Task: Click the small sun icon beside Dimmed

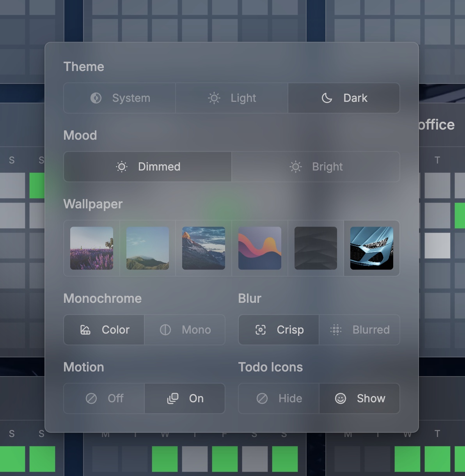Action: (x=122, y=167)
